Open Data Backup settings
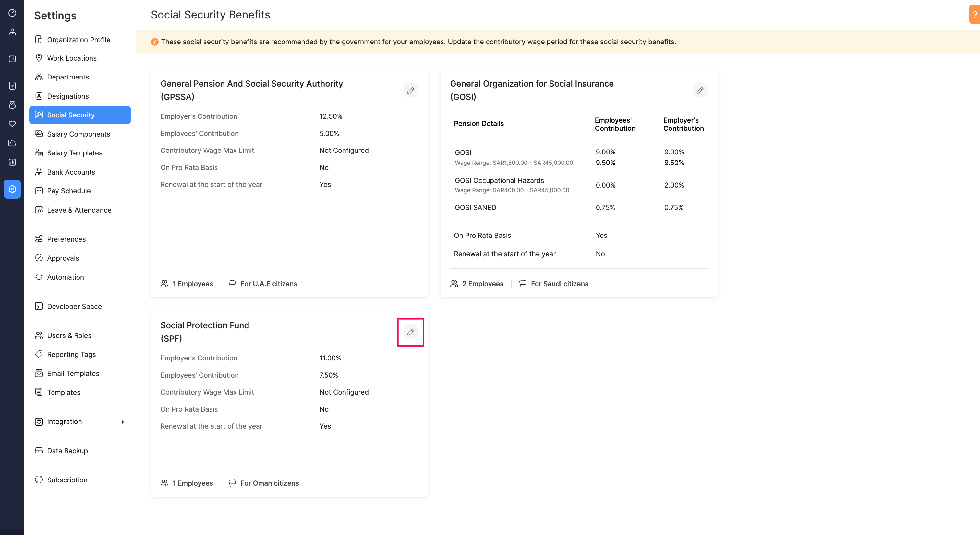The image size is (980, 535). point(67,451)
